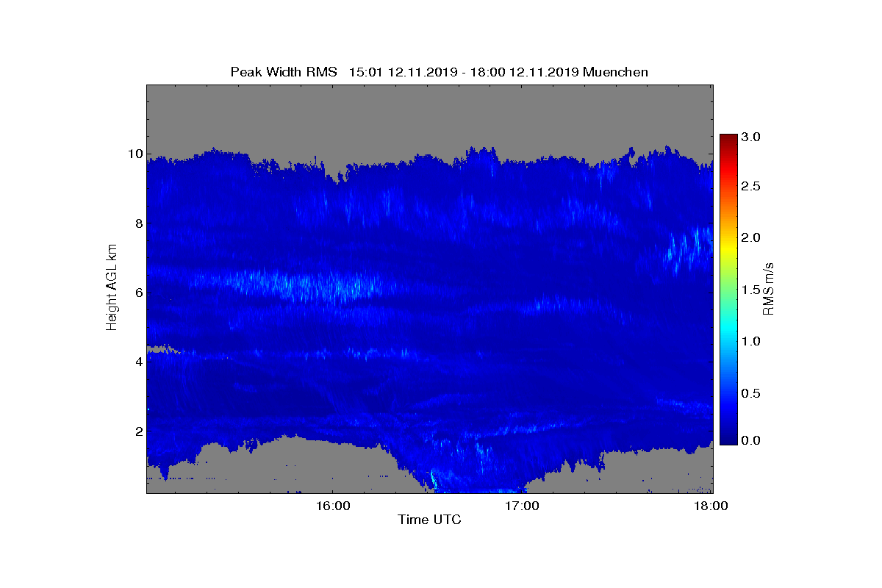This screenshot has width=882, height=588.
Task: Click the 'Time UTC' axis label
Action: [429, 520]
